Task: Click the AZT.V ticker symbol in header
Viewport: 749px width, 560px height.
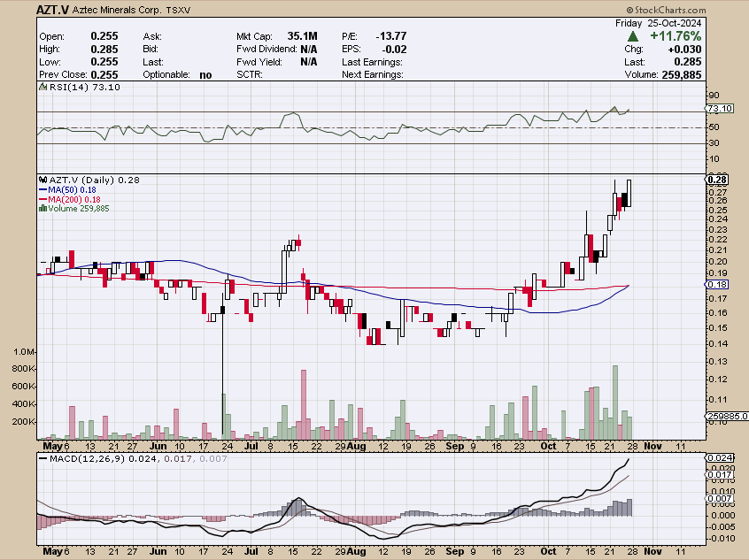Action: pos(52,10)
